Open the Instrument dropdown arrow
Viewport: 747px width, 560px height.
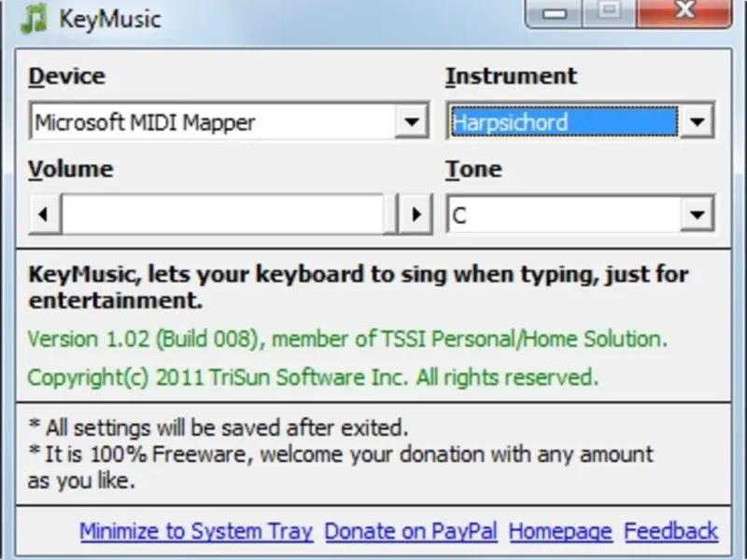[x=697, y=121]
